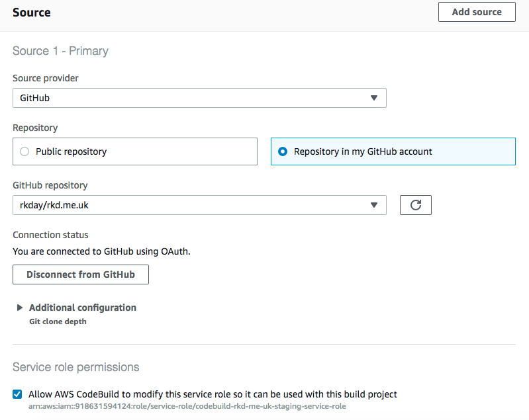Click the Connection status OAuth message
Image resolution: width=529 pixels, height=420 pixels.
coord(101,251)
